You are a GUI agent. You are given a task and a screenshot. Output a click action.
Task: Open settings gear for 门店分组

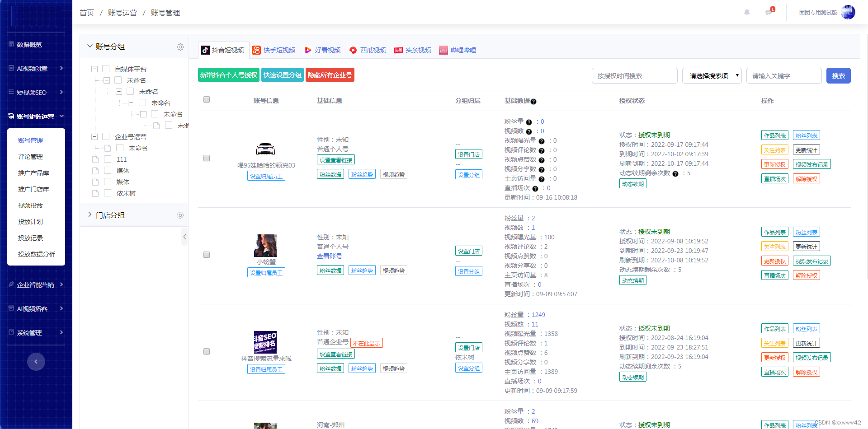(x=180, y=215)
